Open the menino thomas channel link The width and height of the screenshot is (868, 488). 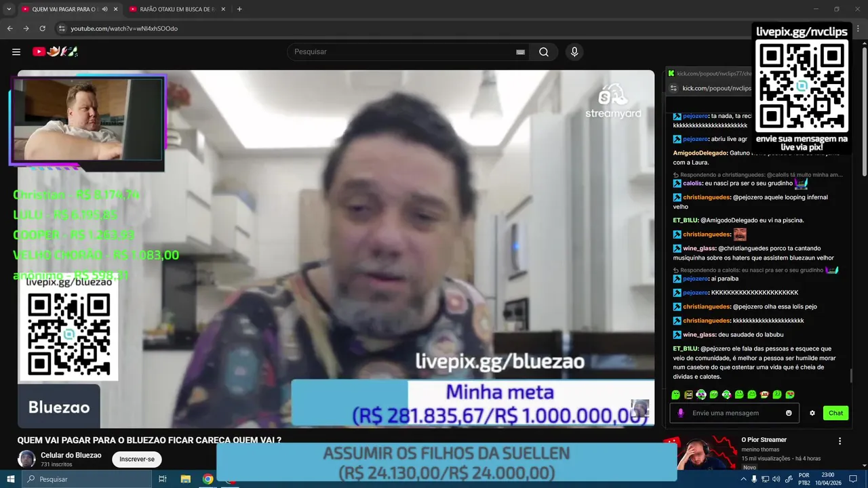[x=762, y=449]
